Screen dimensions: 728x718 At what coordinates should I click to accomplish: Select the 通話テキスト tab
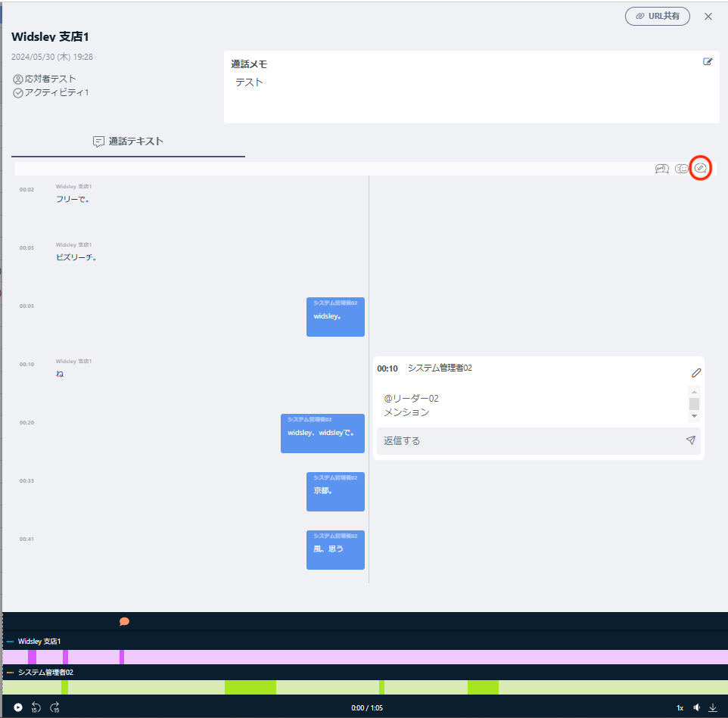pyautogui.click(x=128, y=141)
